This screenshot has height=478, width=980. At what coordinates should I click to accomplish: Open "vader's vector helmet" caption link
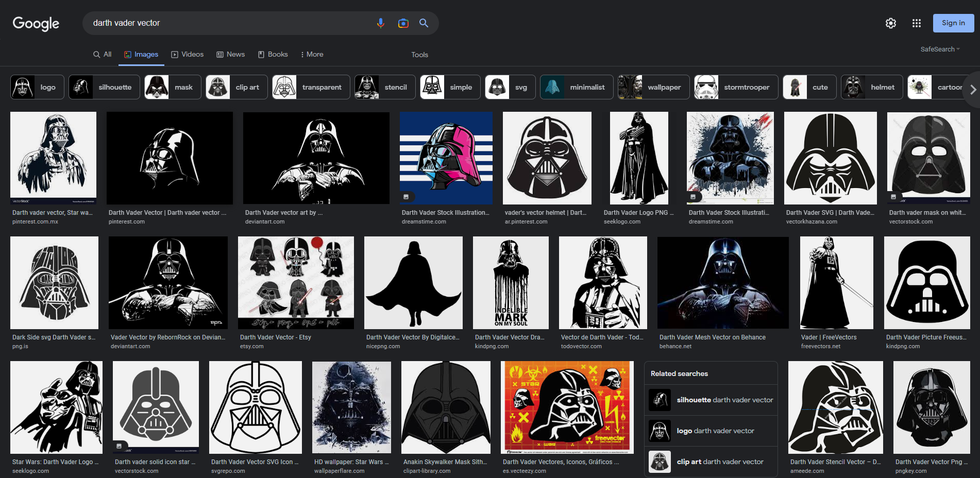[546, 213]
